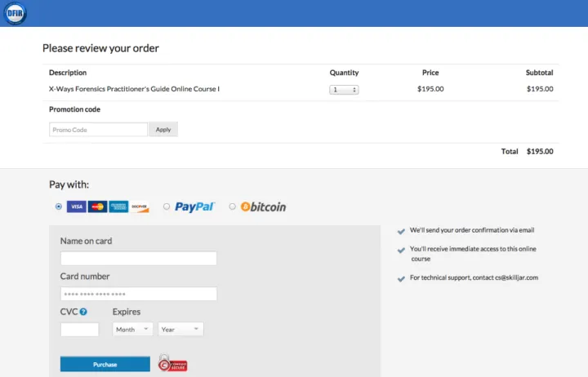Click the Name on card field
Screen dimensions: 588x377
pos(138,259)
